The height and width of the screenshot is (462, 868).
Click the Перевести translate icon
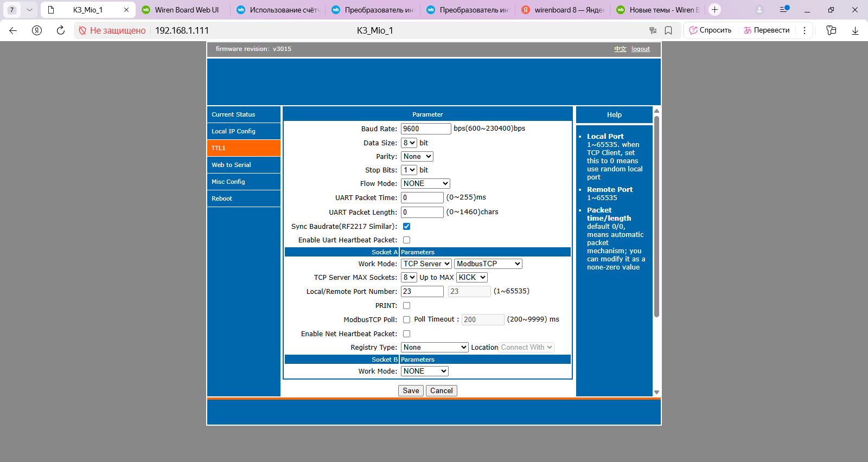[x=748, y=30]
